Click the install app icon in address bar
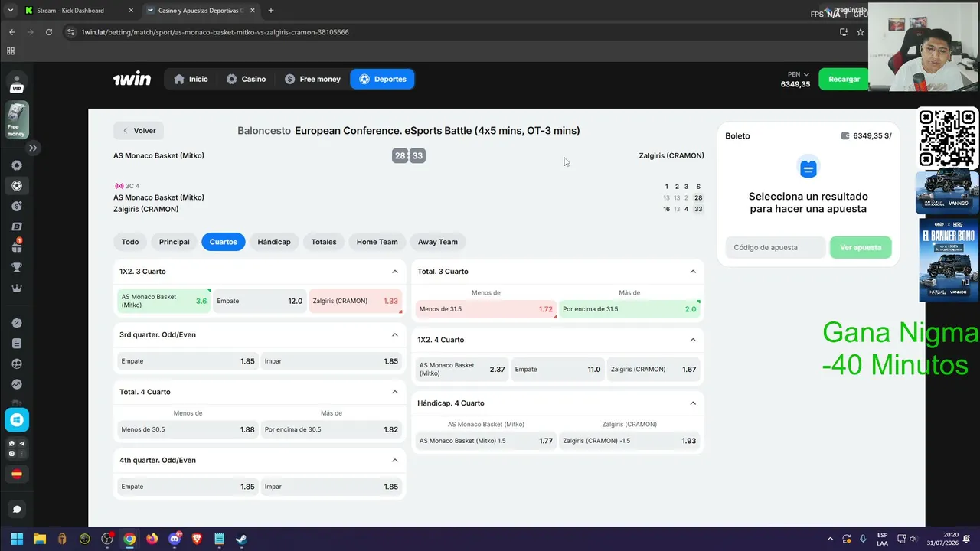The image size is (980, 551). pos(844,32)
